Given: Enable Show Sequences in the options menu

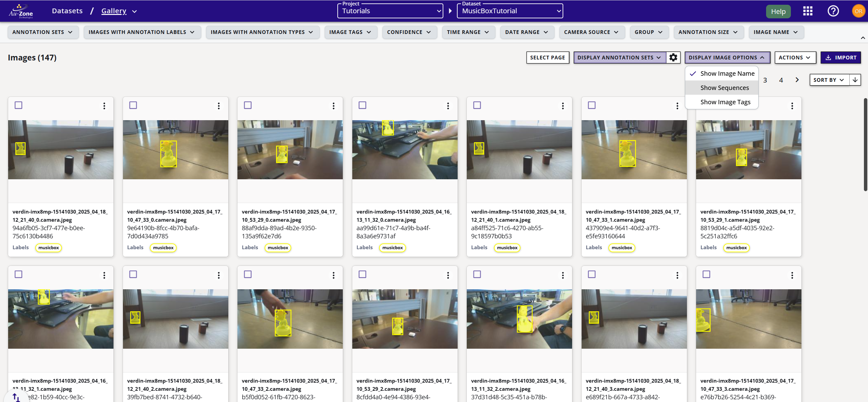Looking at the screenshot, I should point(724,87).
